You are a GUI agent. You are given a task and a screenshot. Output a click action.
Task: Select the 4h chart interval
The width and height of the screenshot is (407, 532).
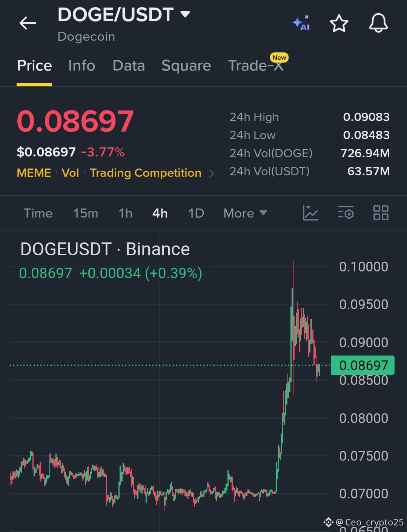[160, 213]
